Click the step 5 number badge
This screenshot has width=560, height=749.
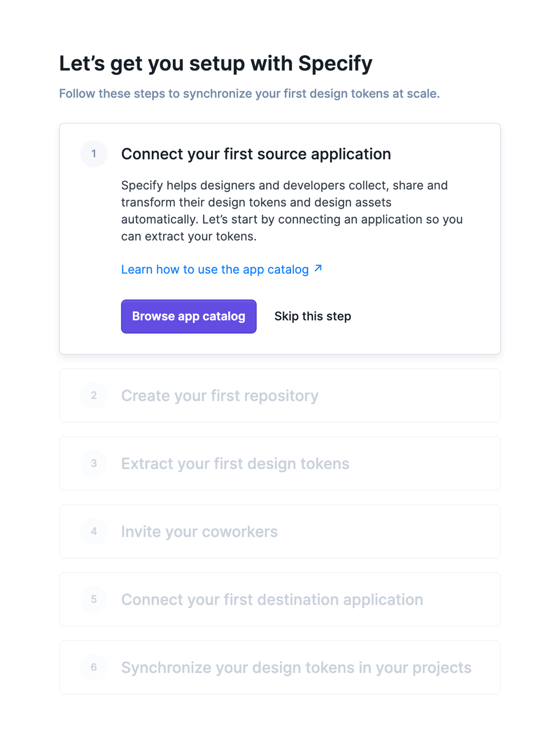tap(94, 600)
